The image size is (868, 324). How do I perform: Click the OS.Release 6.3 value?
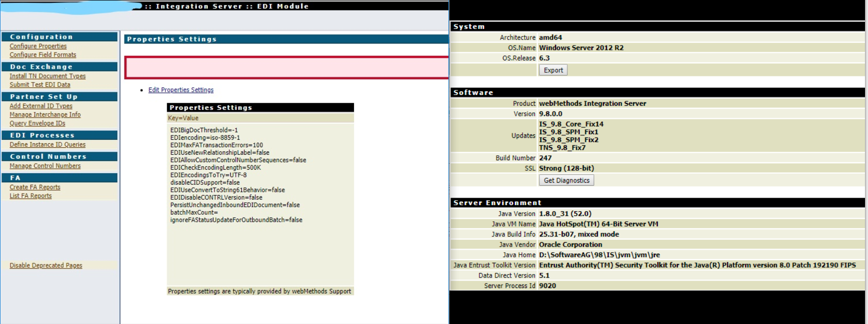(544, 58)
